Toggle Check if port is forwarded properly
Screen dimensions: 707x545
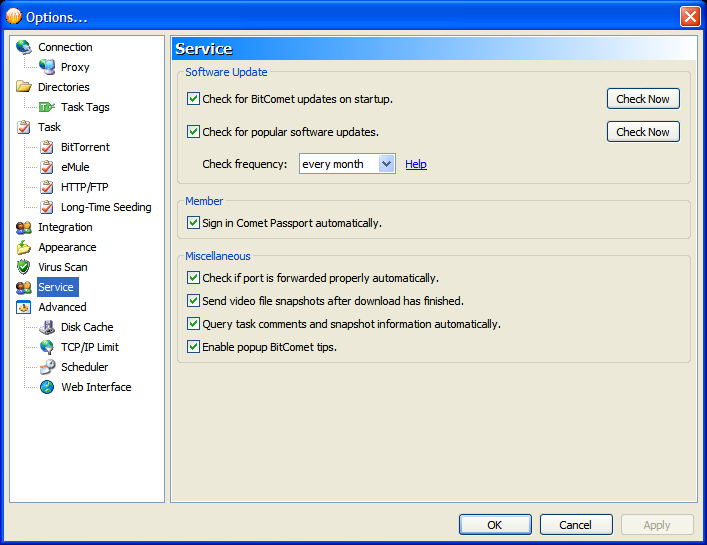193,278
